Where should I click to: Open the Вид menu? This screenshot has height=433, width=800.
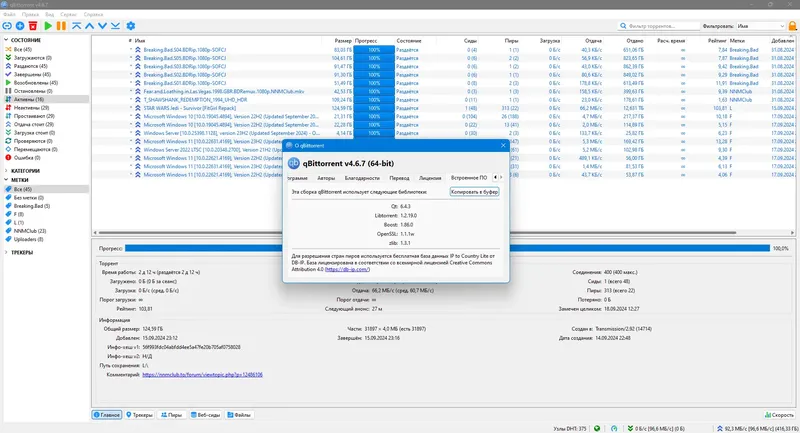pos(49,15)
